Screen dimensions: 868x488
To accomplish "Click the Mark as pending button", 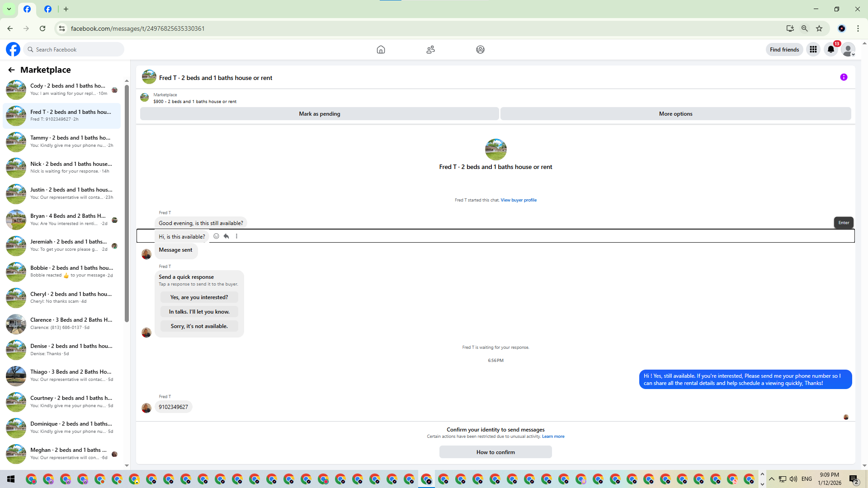I will click(319, 114).
